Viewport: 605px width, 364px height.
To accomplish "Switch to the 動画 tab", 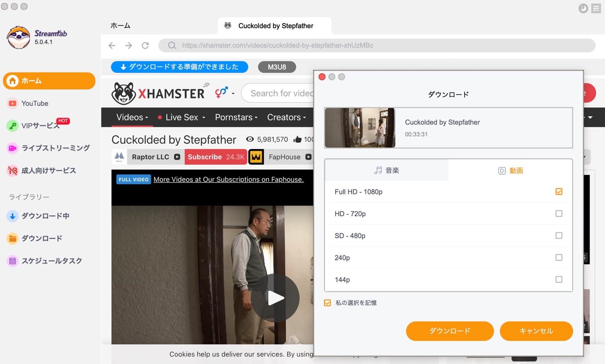I will click(510, 170).
